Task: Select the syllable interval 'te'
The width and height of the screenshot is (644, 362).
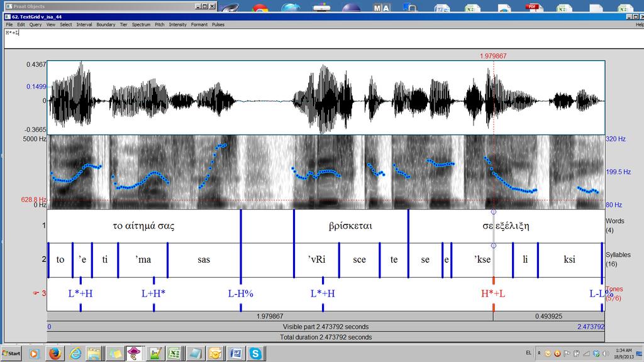Action: 394,260
